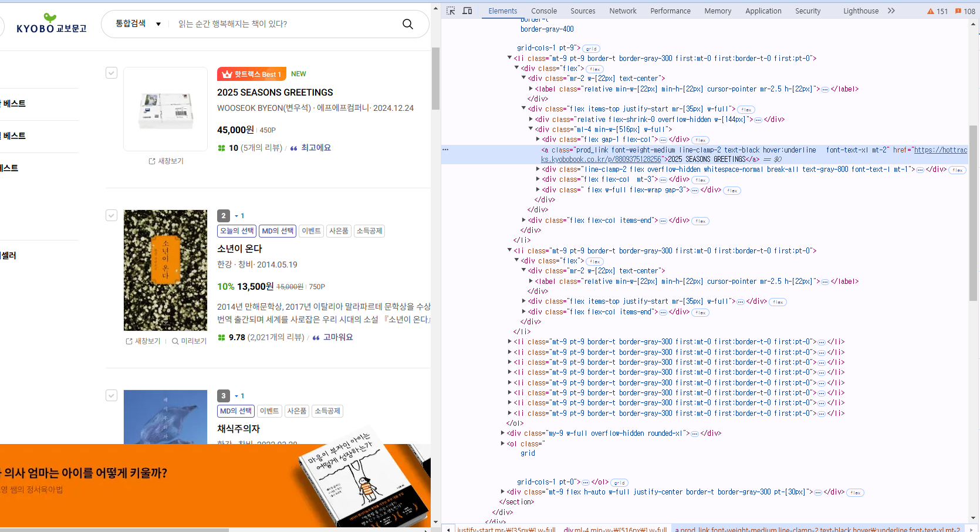
Task: Switch to the Elements tab
Action: point(503,11)
